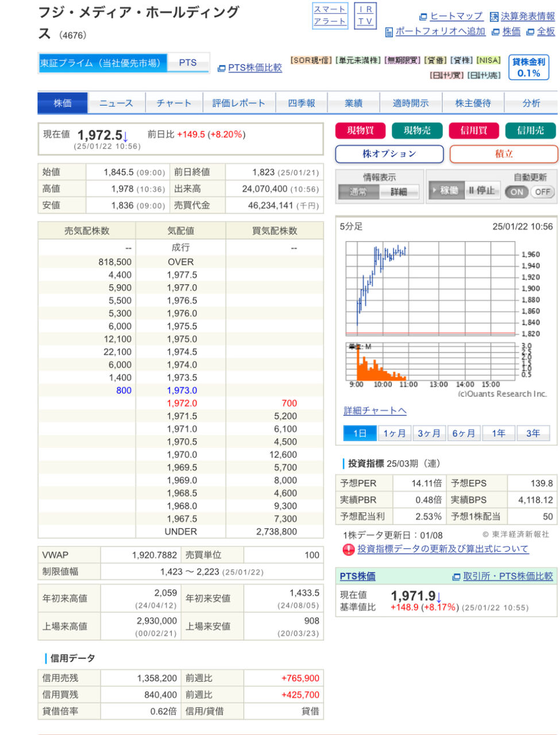Switch to the ニュース tab

117,103
